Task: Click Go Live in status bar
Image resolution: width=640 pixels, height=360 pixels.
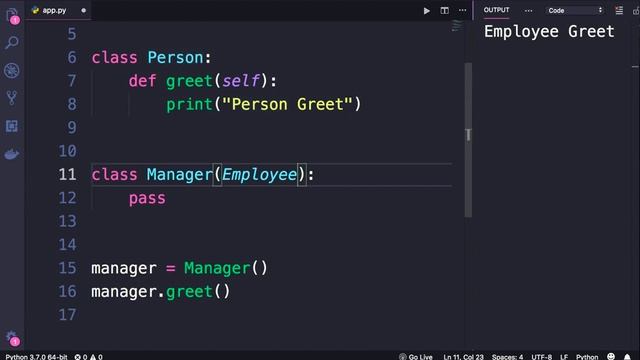Action: point(416,357)
